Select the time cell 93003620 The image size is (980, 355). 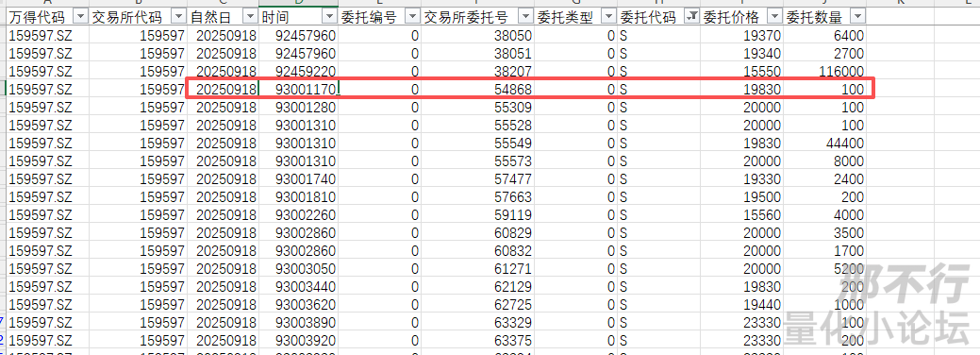point(299,305)
